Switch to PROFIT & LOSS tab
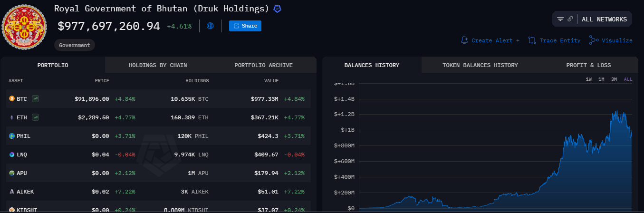 pos(588,65)
